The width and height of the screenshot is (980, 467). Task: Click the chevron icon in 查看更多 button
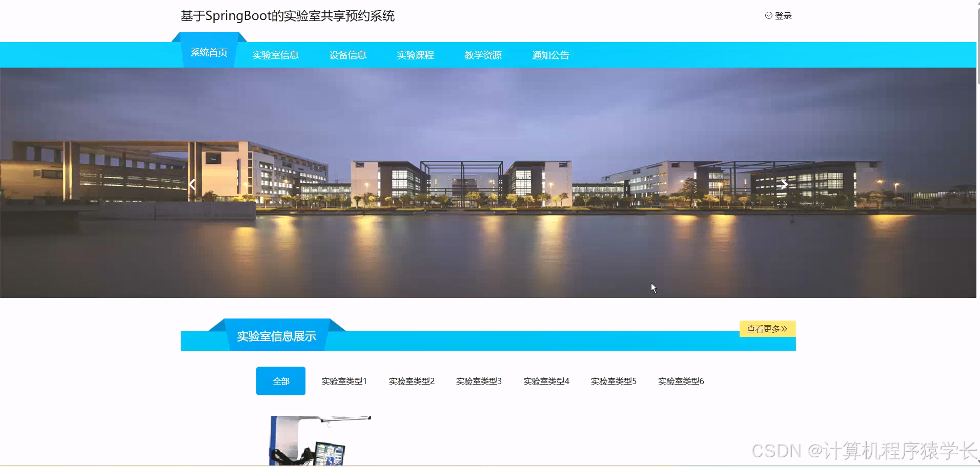coord(783,329)
